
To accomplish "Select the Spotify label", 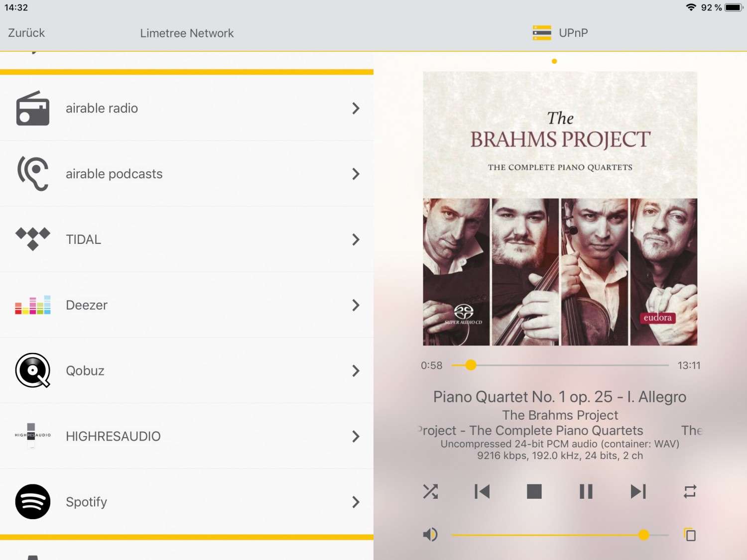I will [87, 502].
